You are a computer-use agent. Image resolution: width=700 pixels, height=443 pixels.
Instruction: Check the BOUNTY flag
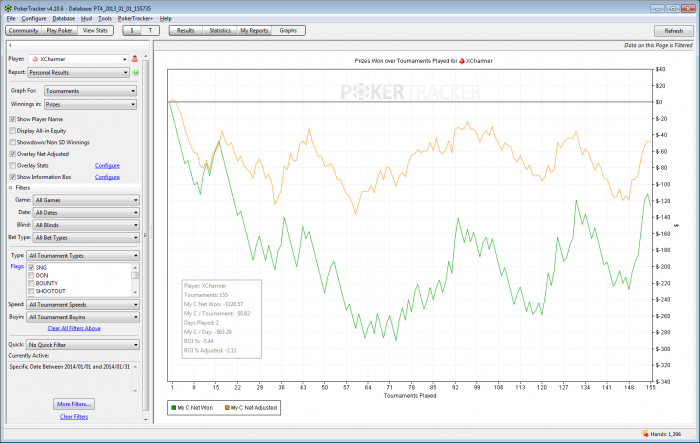(31, 283)
